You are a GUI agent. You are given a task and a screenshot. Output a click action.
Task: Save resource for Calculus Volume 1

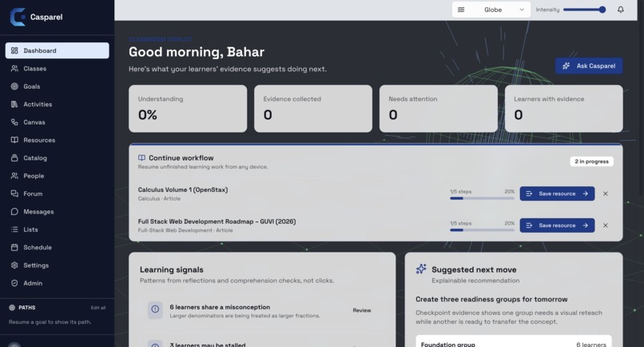coord(557,193)
